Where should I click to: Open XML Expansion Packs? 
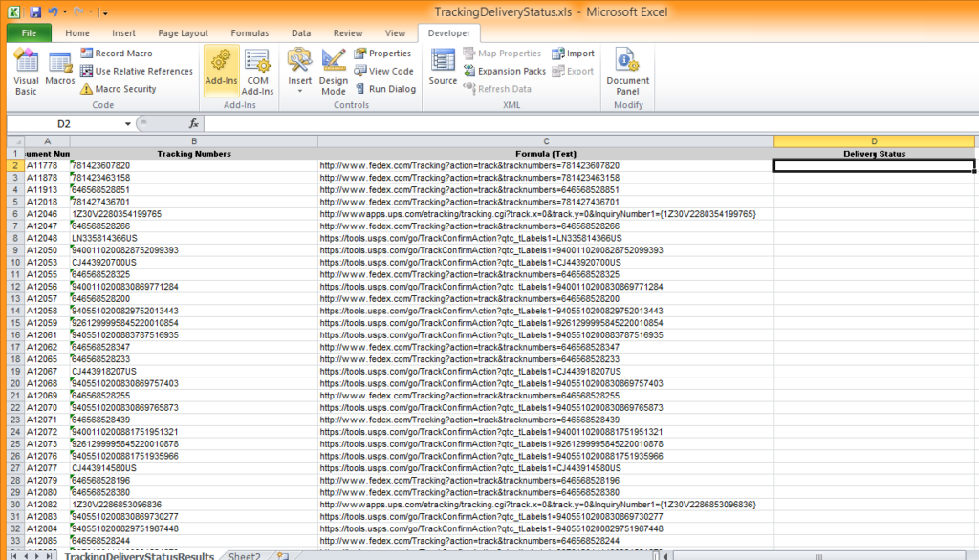coord(505,71)
